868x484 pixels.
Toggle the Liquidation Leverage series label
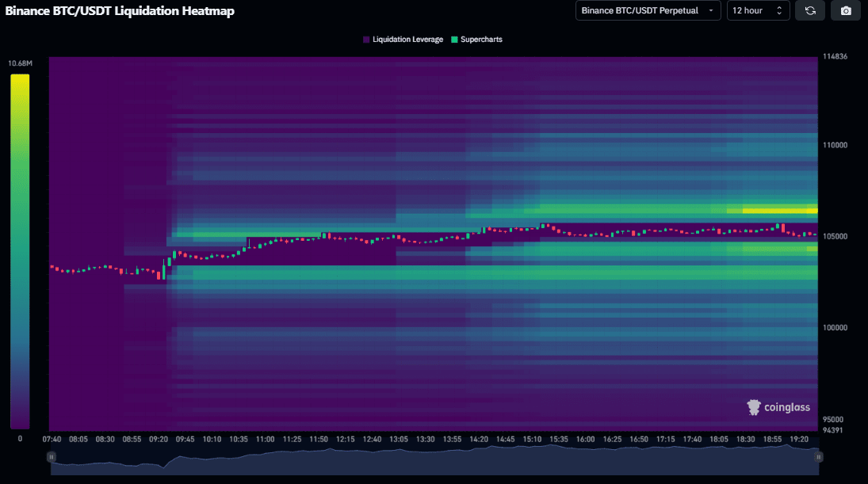point(407,39)
